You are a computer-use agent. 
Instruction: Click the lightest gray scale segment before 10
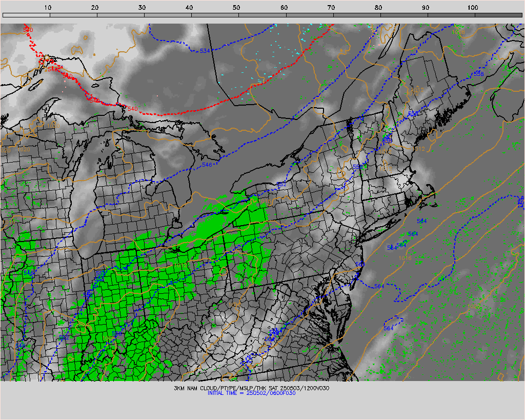pos(26,15)
